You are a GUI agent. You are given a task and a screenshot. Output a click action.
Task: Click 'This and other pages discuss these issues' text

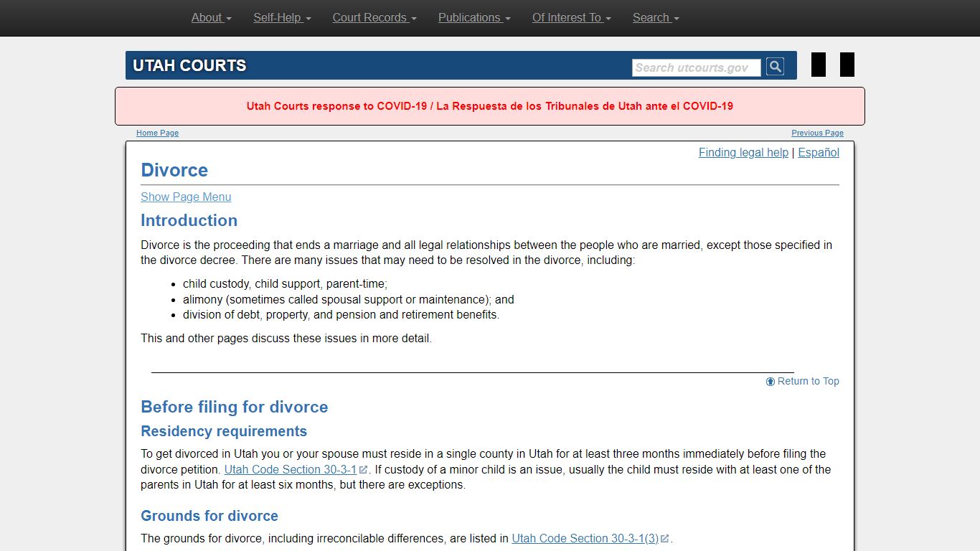coord(286,339)
